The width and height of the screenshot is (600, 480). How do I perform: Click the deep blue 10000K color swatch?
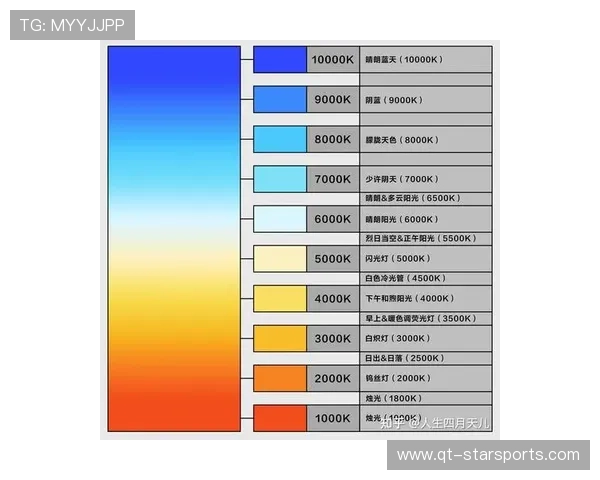[280, 59]
